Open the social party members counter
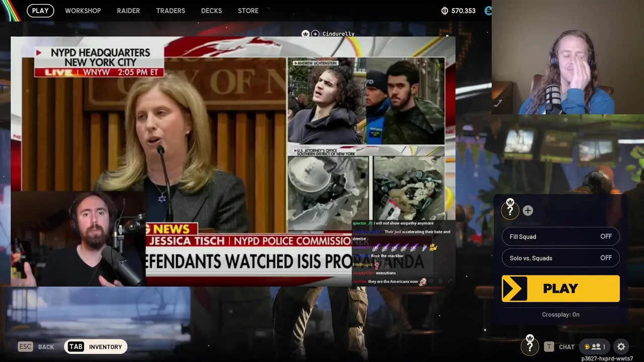This screenshot has width=644, height=362. [x=595, y=346]
